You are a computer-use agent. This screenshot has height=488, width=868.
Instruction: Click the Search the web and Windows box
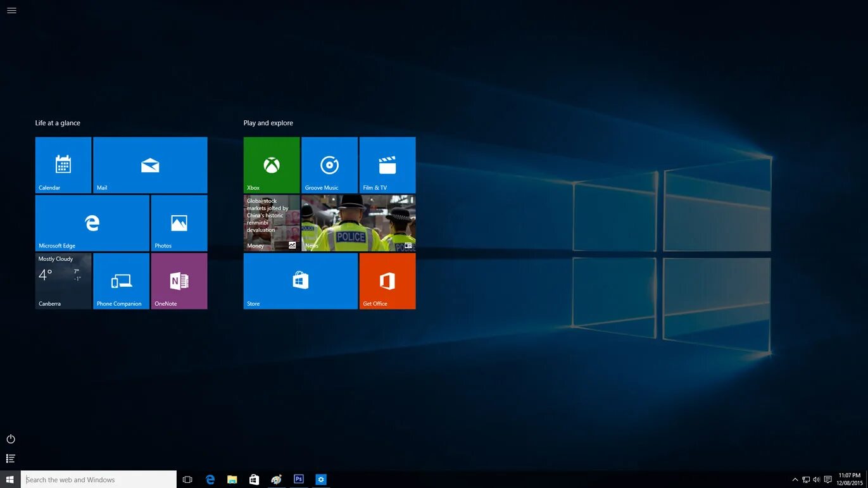pyautogui.click(x=99, y=480)
